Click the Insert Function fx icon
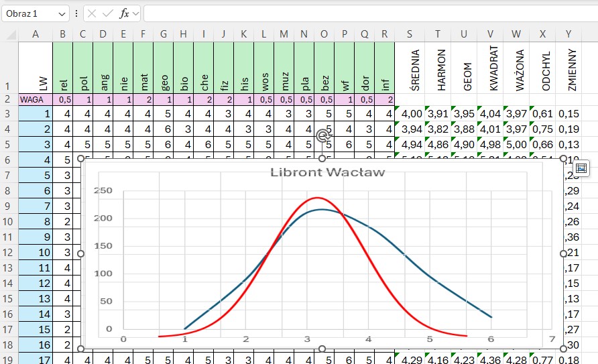598x364 pixels. point(124,13)
